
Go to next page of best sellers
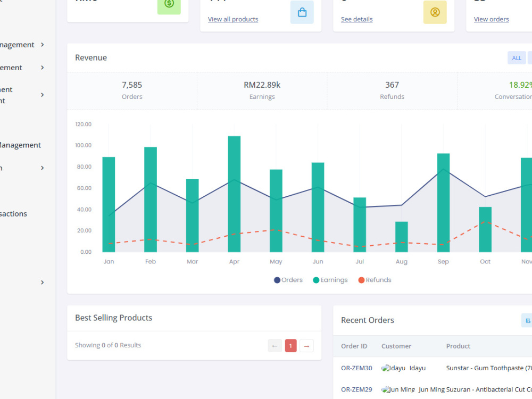coord(307,346)
